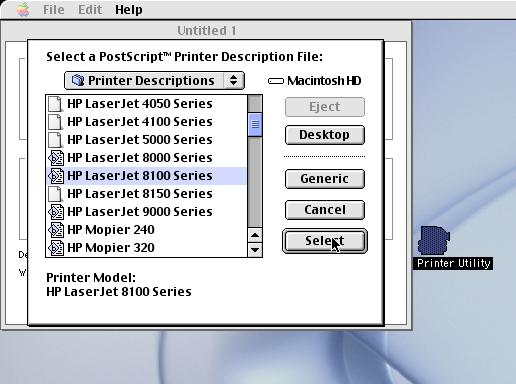516x384 pixels.
Task: Select HP Mopier 320 file
Action: tap(147, 248)
